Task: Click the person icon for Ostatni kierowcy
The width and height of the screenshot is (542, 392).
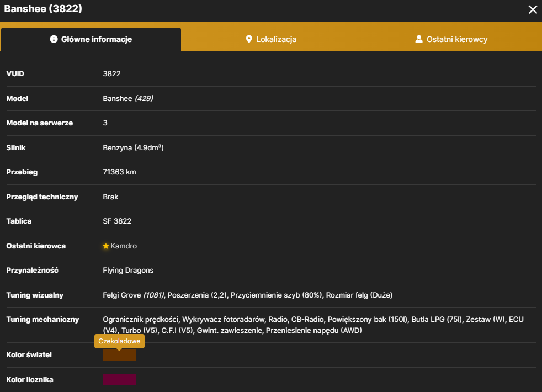Action: click(419, 39)
